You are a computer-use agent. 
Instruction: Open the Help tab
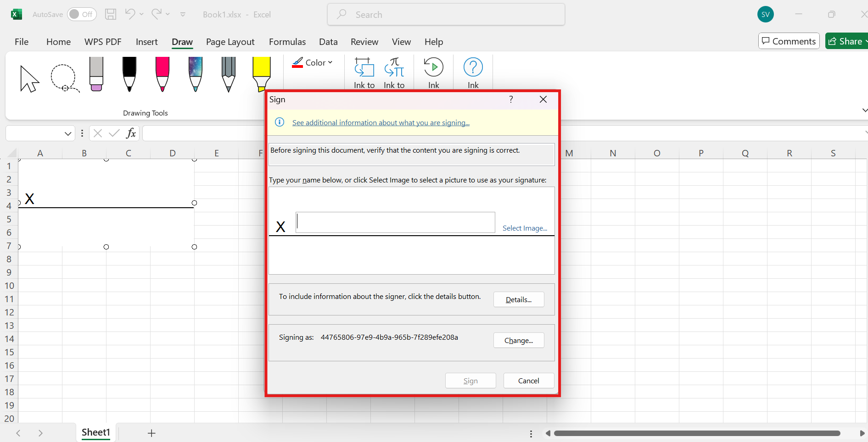coord(434,42)
